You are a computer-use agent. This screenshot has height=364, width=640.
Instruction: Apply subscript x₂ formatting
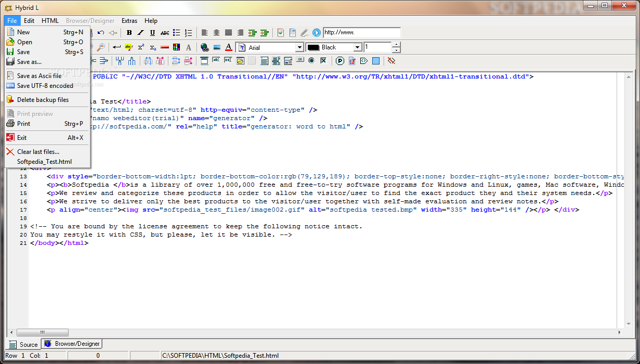pos(153,47)
